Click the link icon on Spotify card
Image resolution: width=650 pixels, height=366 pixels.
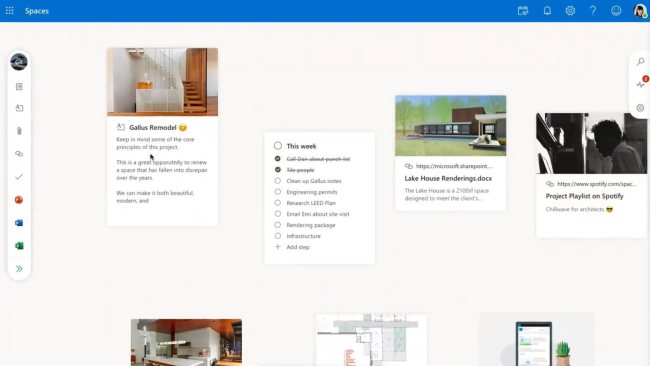click(x=550, y=184)
